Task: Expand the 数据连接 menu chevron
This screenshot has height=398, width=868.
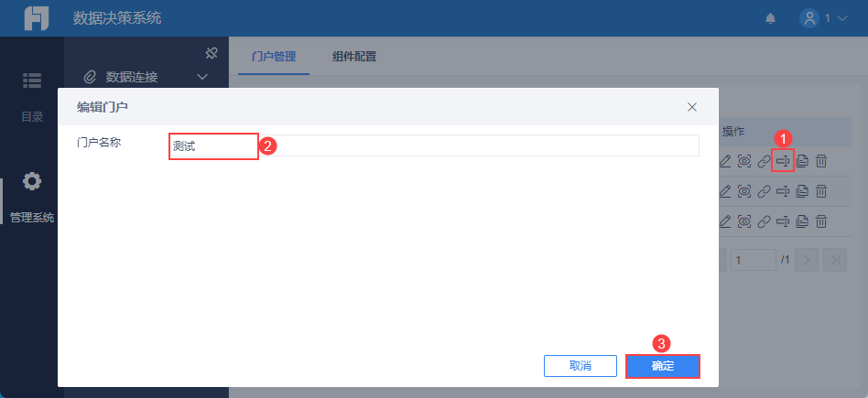Action: click(202, 76)
